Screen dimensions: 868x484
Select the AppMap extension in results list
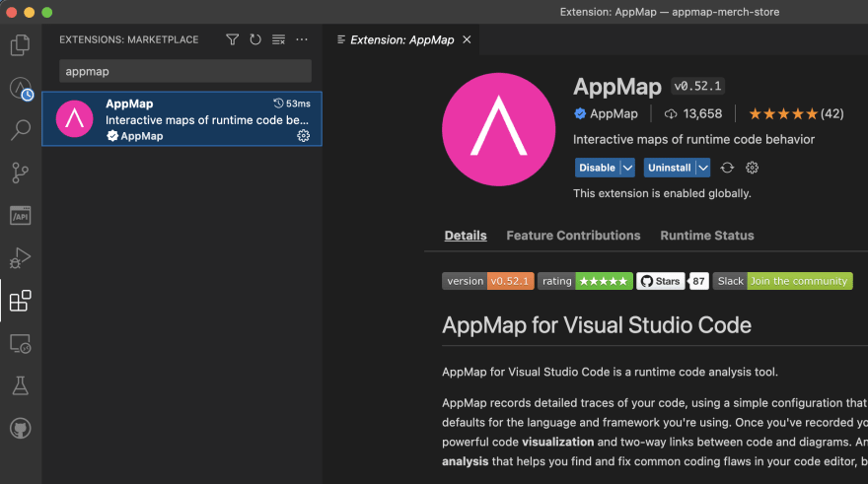click(182, 119)
